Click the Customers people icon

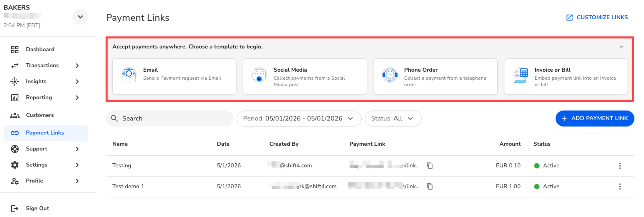pyautogui.click(x=15, y=115)
